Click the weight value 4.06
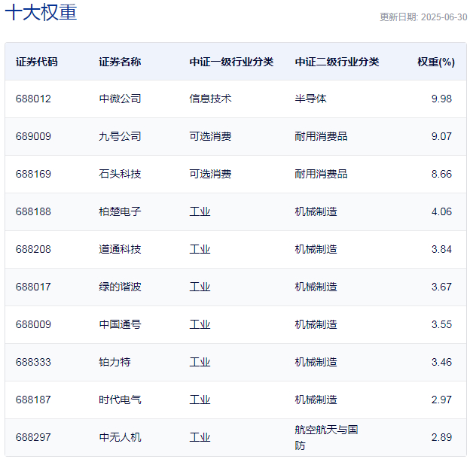The width and height of the screenshot is (476, 465). point(441,211)
